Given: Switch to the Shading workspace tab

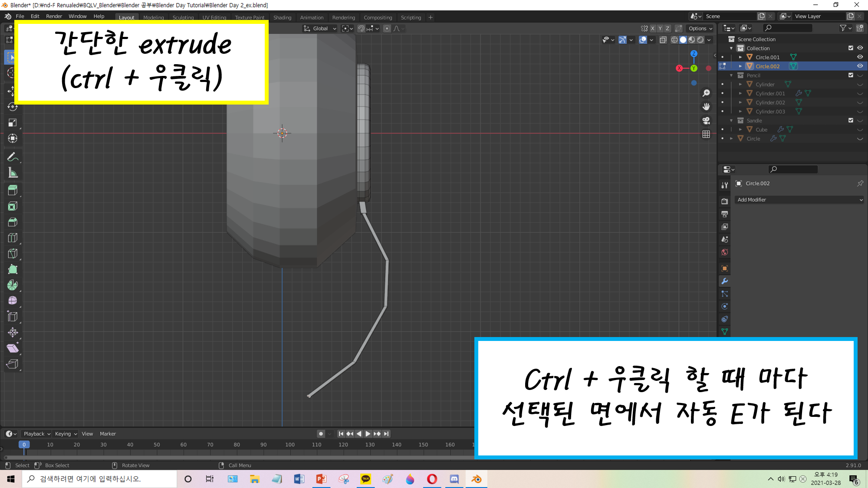Looking at the screenshot, I should click(282, 17).
